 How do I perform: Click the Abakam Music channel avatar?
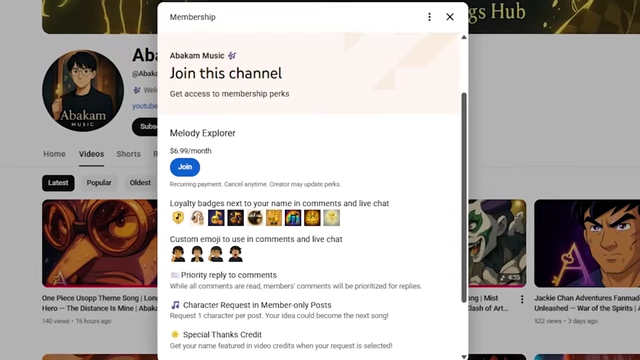[83, 91]
